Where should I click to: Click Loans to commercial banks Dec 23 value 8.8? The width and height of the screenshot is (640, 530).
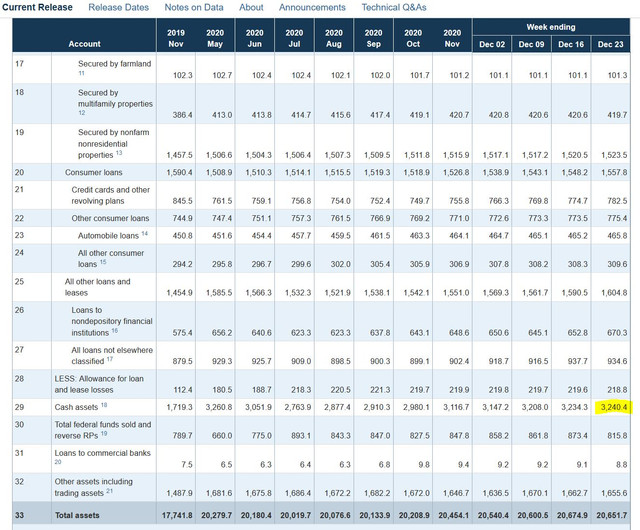tap(621, 464)
